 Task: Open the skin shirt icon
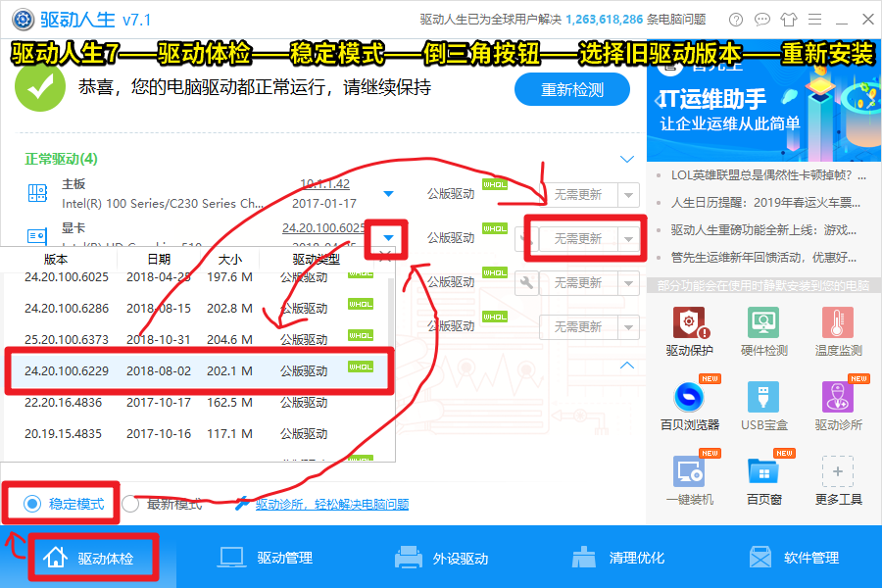click(789, 20)
